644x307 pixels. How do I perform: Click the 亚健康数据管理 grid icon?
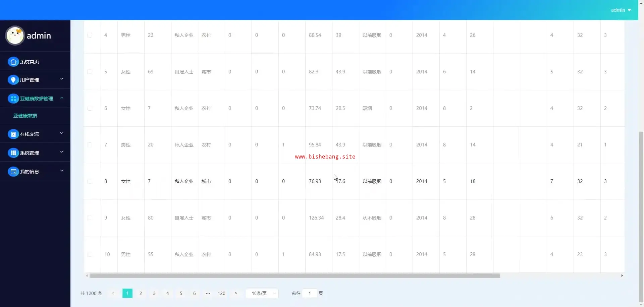pos(13,99)
